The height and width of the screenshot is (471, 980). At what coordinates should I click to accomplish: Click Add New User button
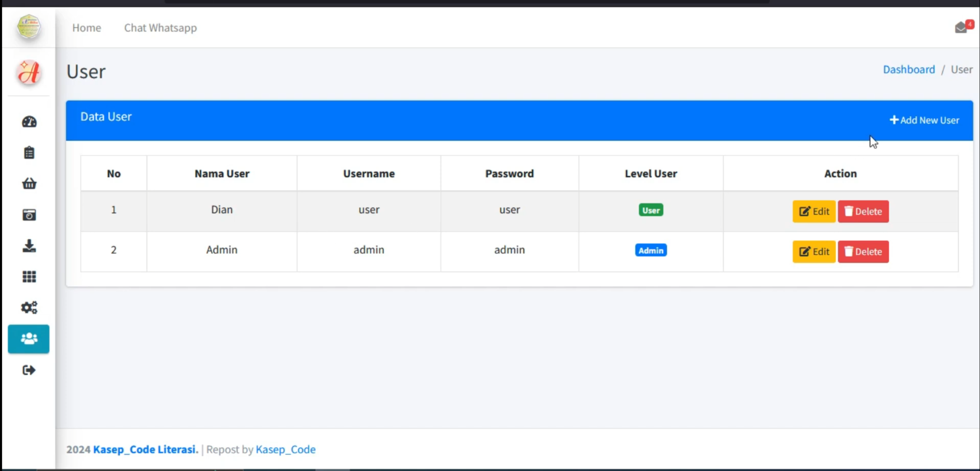(x=924, y=120)
